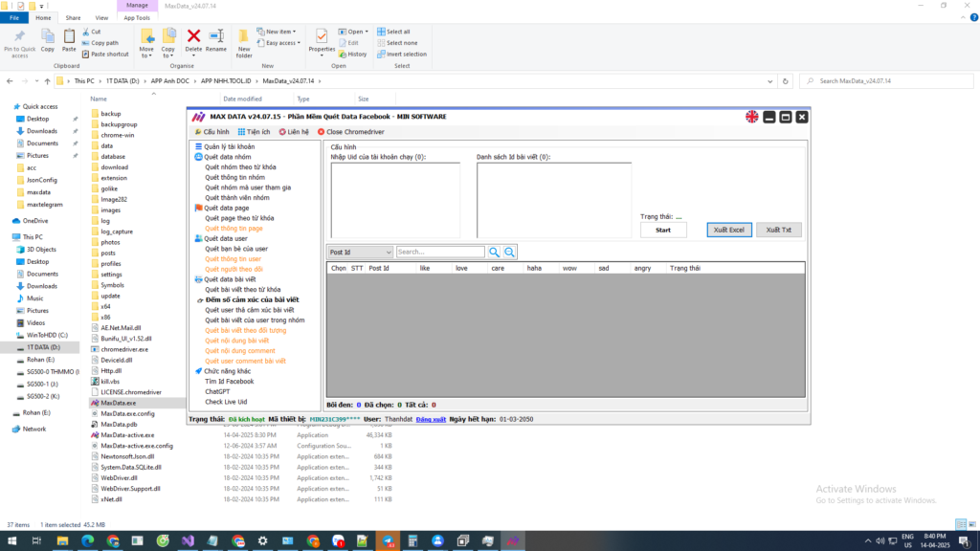Click the magnifier search icon beside Search box

click(x=495, y=253)
